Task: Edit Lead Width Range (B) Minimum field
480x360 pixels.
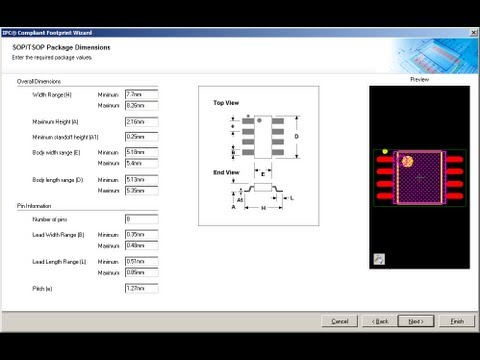Action: coord(142,234)
